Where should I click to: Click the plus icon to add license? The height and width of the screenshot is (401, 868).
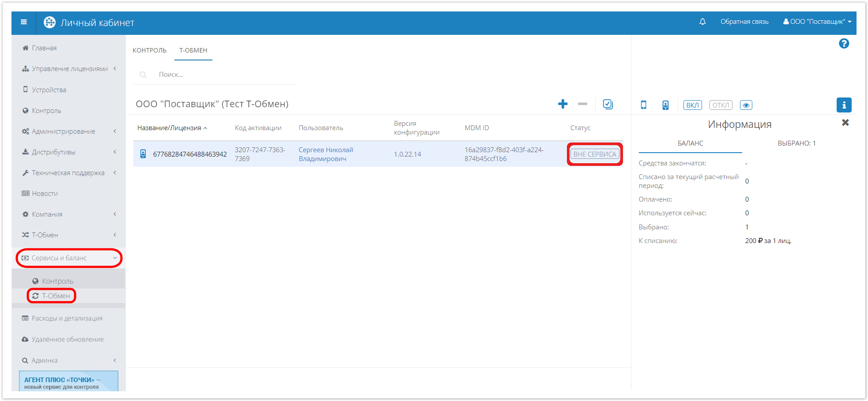tap(562, 104)
